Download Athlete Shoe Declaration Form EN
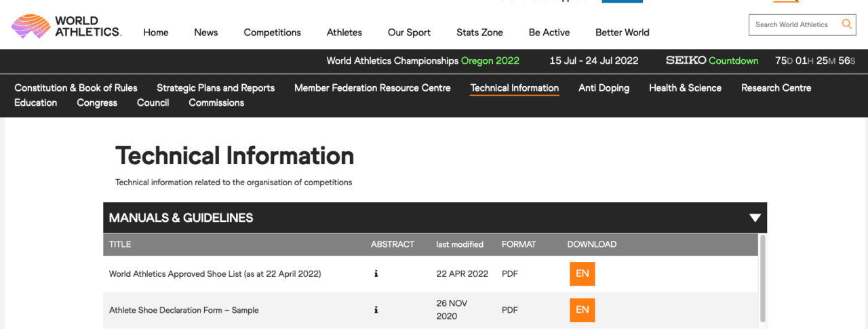The width and height of the screenshot is (868, 329). tap(582, 310)
